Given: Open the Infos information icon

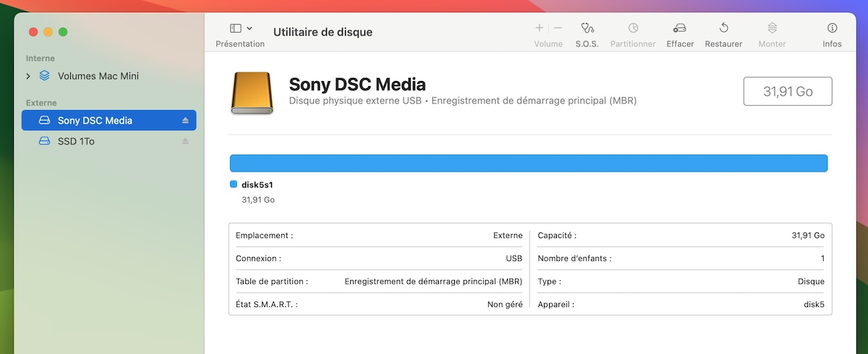Looking at the screenshot, I should 833,28.
